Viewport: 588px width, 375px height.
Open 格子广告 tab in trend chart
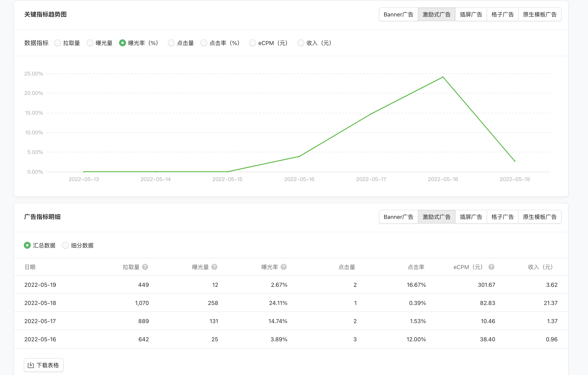click(x=502, y=14)
